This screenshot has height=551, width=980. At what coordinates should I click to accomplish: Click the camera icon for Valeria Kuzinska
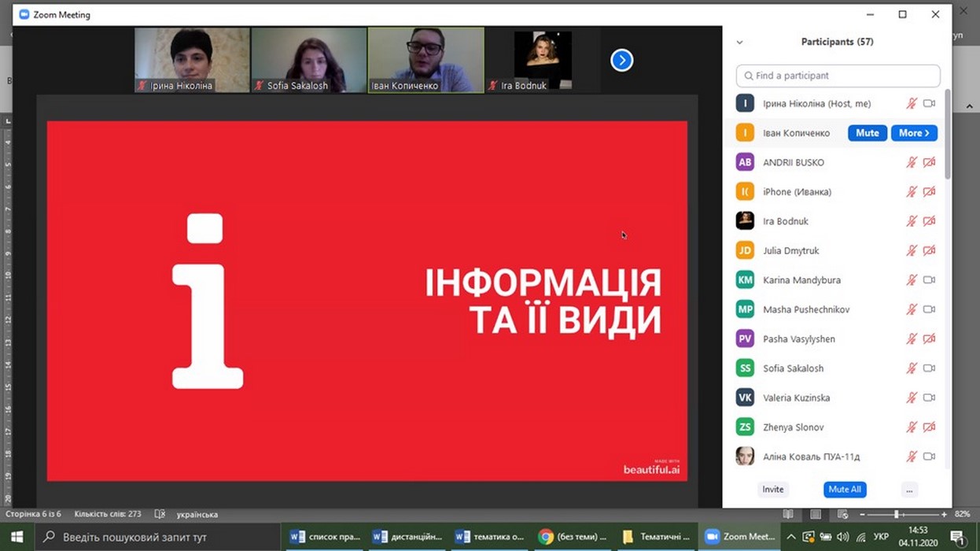(x=929, y=398)
